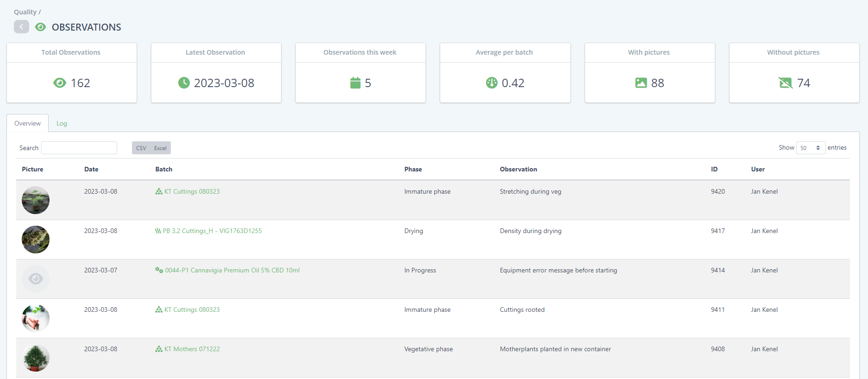
Task: Open the PB 3.2 Cuttings_H batch link
Action: (212, 231)
